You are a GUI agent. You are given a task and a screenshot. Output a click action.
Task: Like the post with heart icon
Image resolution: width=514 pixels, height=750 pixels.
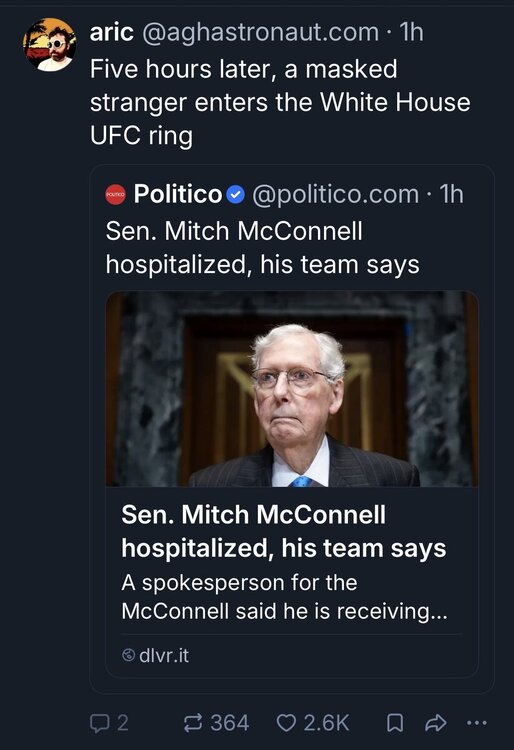286,723
